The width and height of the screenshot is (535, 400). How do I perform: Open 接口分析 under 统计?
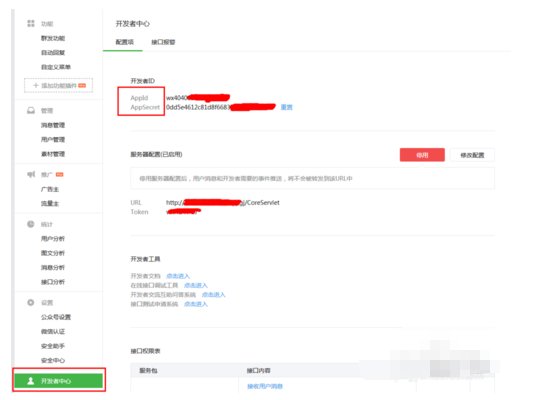pyautogui.click(x=53, y=282)
